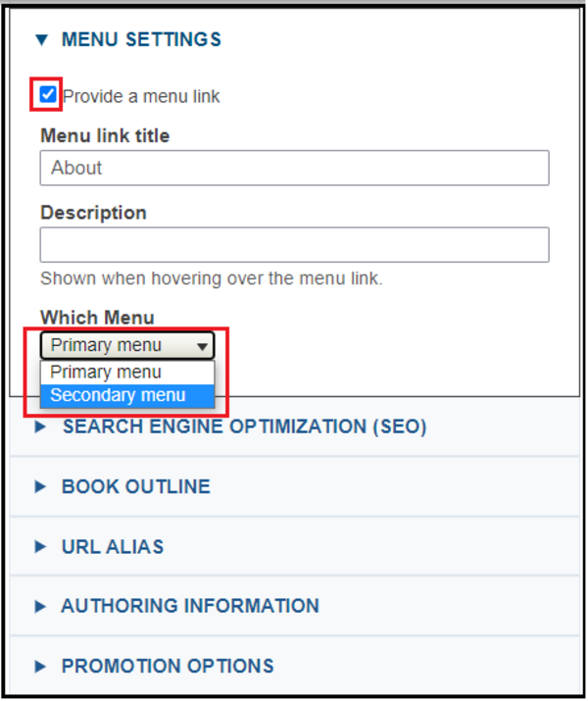
Task: Click the Authoring Information arrow icon
Action: (x=40, y=606)
